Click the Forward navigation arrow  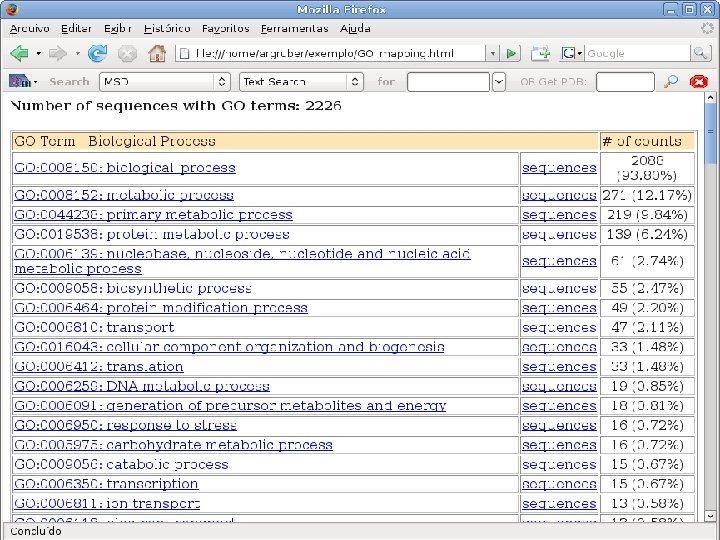tap(57, 53)
